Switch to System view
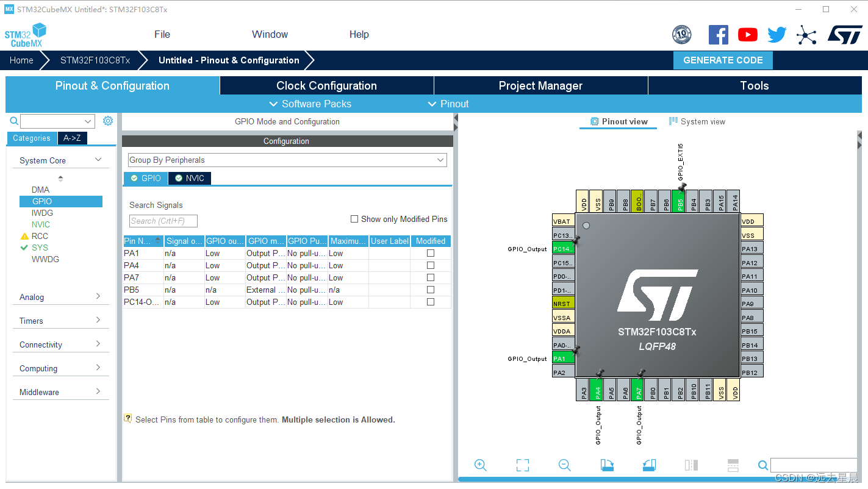This screenshot has height=489, width=868. tap(697, 121)
